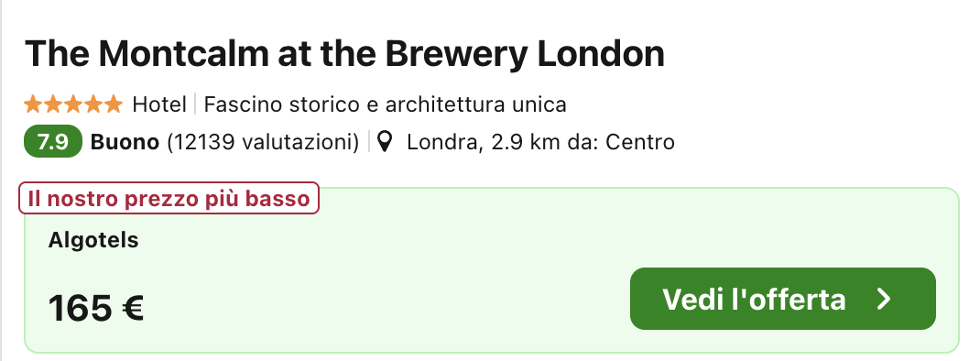Click the 165 € price
Viewport: 980px width, 361px height.
pyautogui.click(x=95, y=308)
